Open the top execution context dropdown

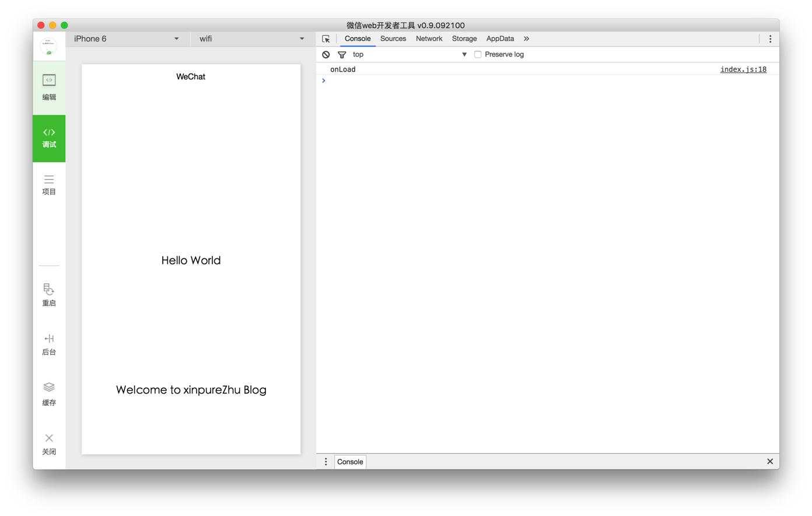tap(409, 54)
